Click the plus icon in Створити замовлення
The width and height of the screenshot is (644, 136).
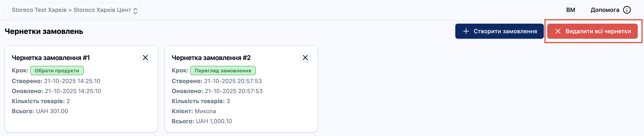[x=466, y=31]
